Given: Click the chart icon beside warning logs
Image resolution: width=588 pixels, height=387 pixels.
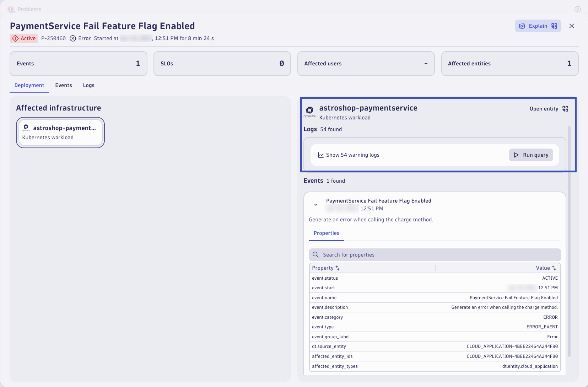Looking at the screenshot, I should click(320, 155).
